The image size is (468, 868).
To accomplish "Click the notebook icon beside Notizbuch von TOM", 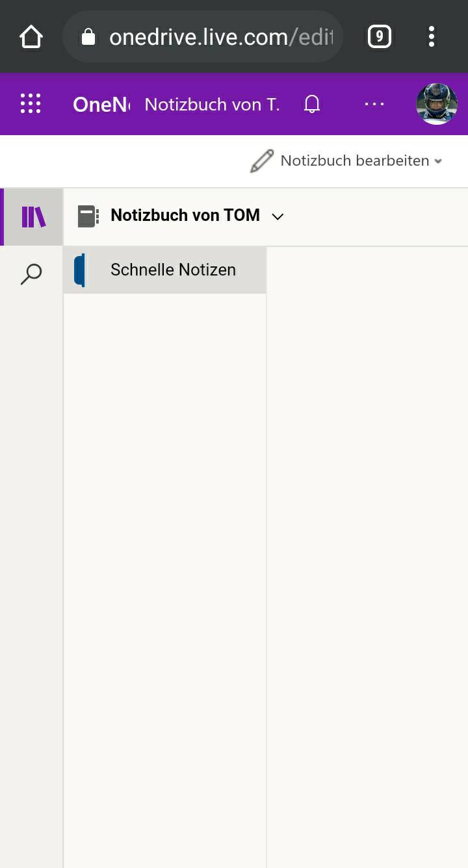I will coord(88,216).
